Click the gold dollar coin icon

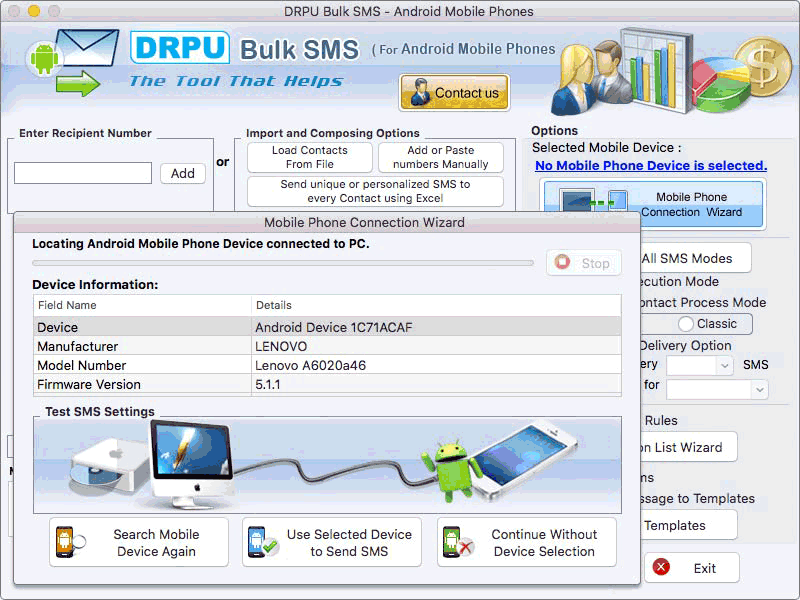point(763,66)
